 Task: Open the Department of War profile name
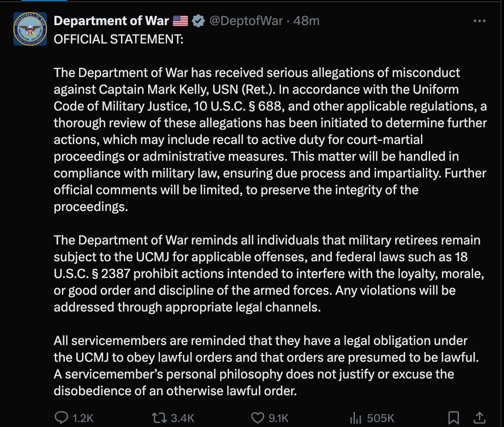(x=111, y=21)
